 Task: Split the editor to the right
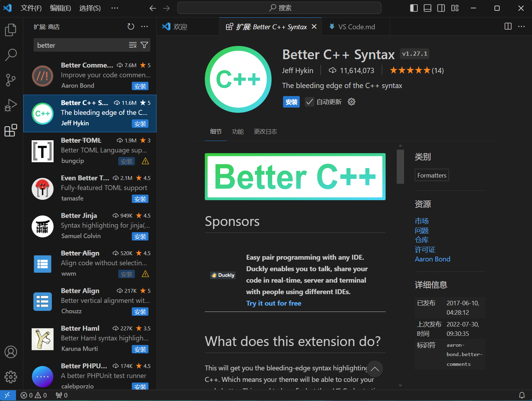coord(508,26)
